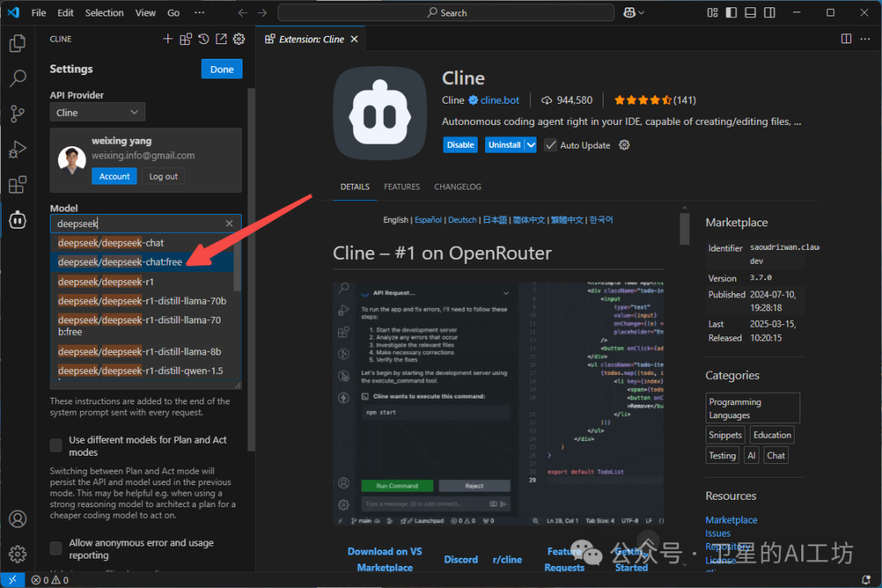Switch to the FEATURES tab
The height and width of the screenshot is (588, 882).
[x=402, y=186]
